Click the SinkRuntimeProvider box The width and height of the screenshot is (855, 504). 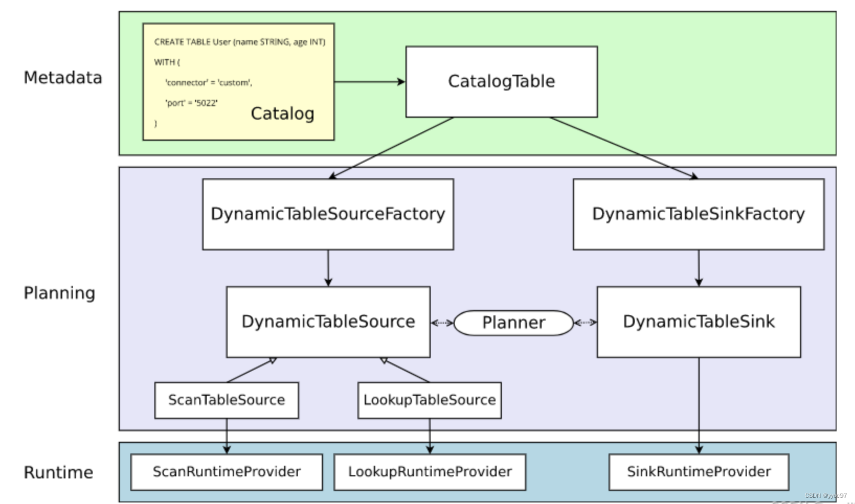coord(699,472)
